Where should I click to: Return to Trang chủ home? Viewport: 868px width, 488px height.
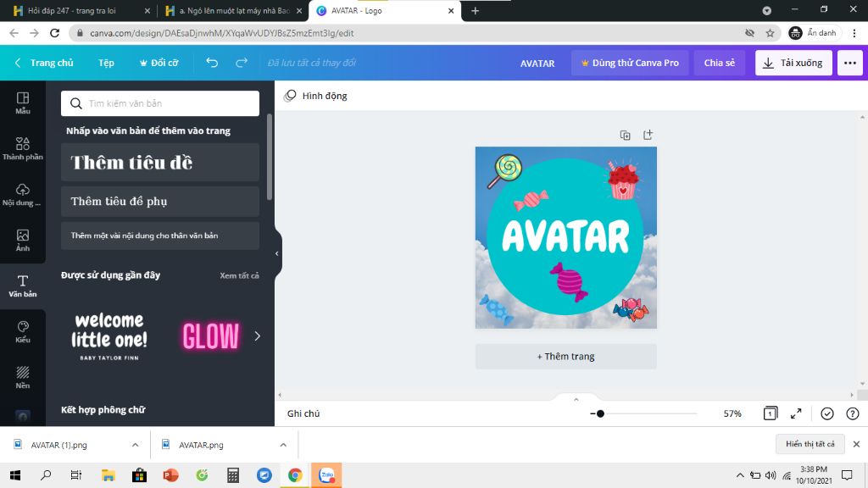[44, 63]
